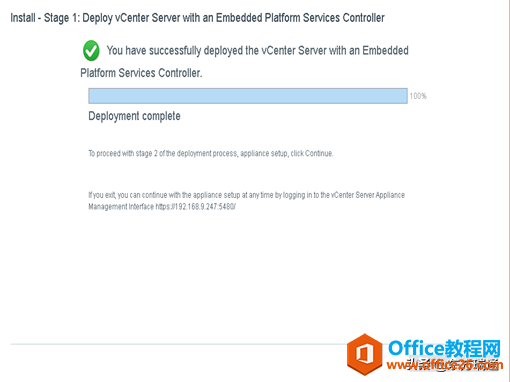
Task: Click the 100% progress label
Action: [x=418, y=96]
